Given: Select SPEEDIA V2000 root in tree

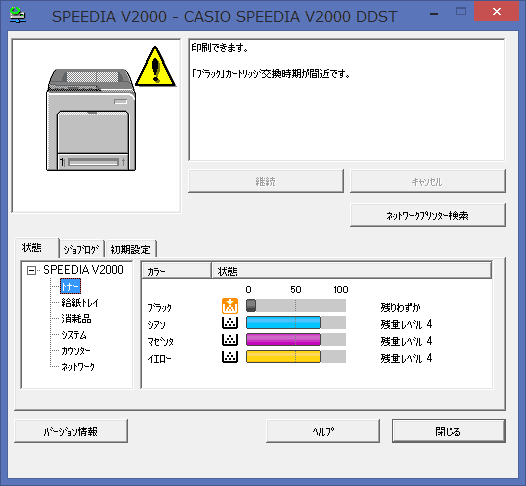Looking at the screenshot, I should tap(83, 270).
